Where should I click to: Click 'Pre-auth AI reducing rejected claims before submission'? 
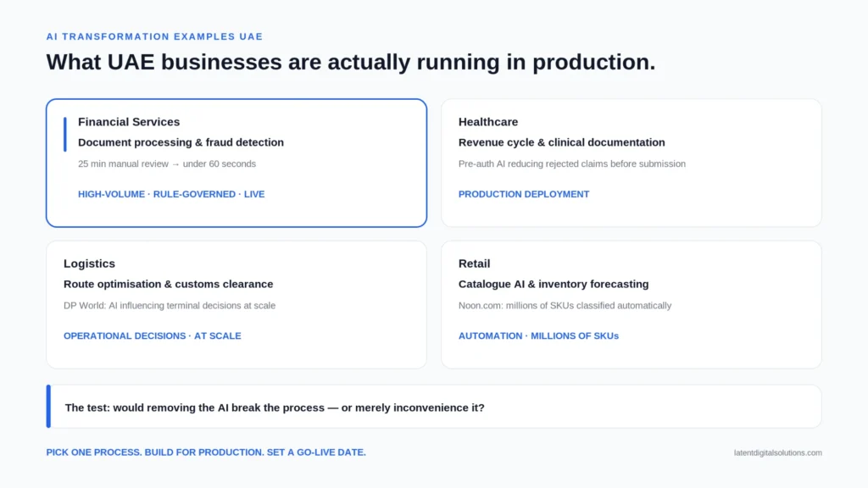coord(572,164)
